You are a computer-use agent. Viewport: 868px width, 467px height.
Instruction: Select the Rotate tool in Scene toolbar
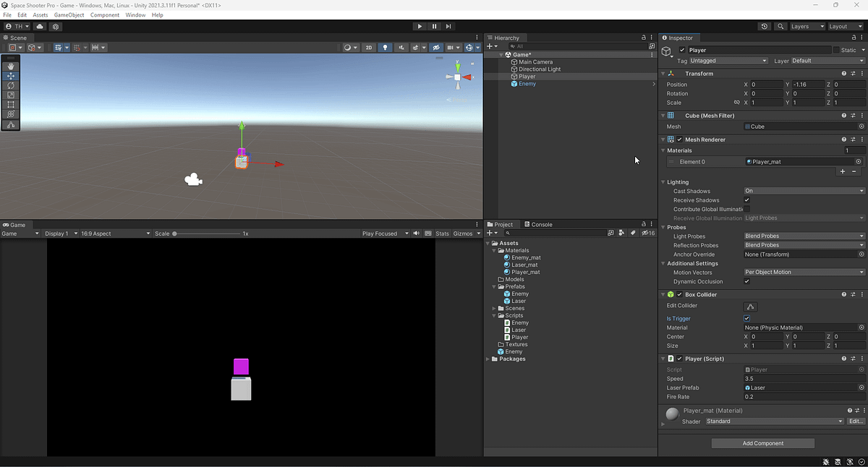(x=11, y=85)
